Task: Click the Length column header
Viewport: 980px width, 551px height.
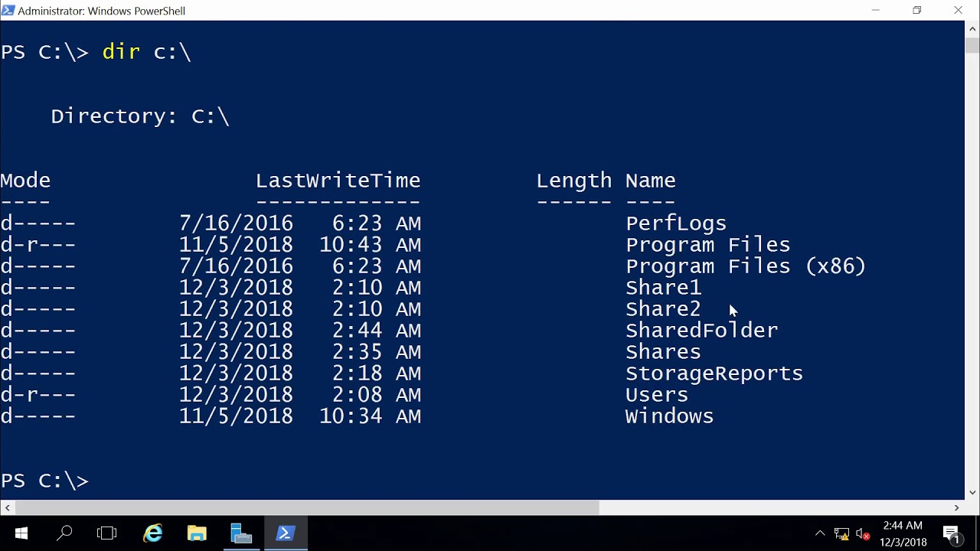Action: point(573,181)
